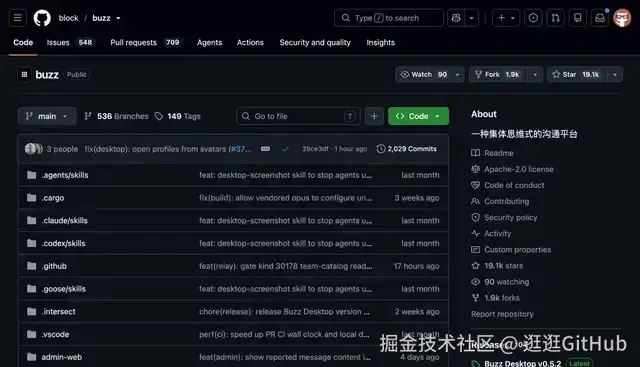This screenshot has height=367, width=640.
Task: Click the Readme book icon
Action: [476, 153]
